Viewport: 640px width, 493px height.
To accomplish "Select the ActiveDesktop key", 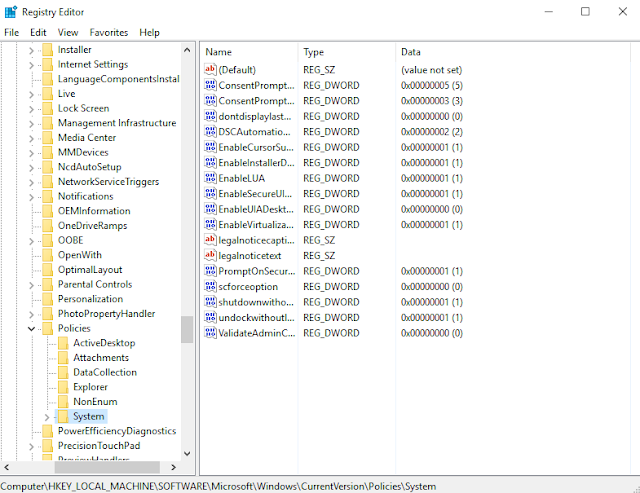I will [104, 343].
